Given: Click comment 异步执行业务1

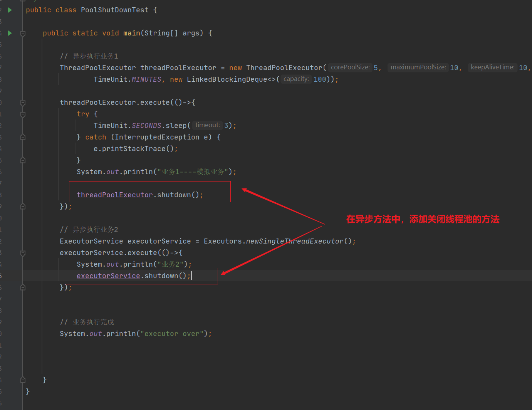Looking at the screenshot, I should coord(89,56).
